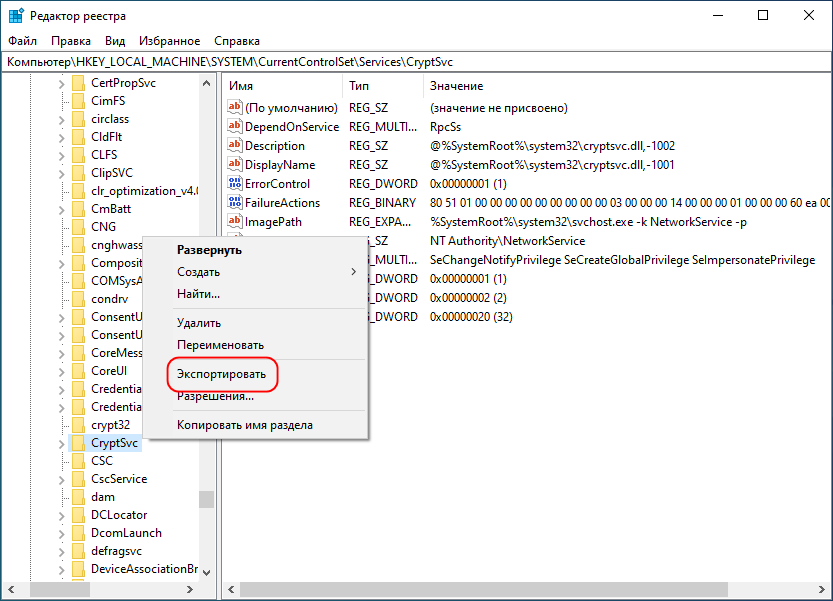Viewport: 833px width, 601px height.
Task: Click the folder icon next to CryptSvc
Action: click(78, 443)
